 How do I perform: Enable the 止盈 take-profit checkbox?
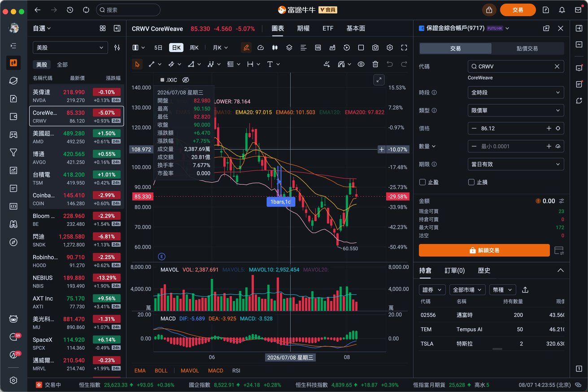coord(422,182)
